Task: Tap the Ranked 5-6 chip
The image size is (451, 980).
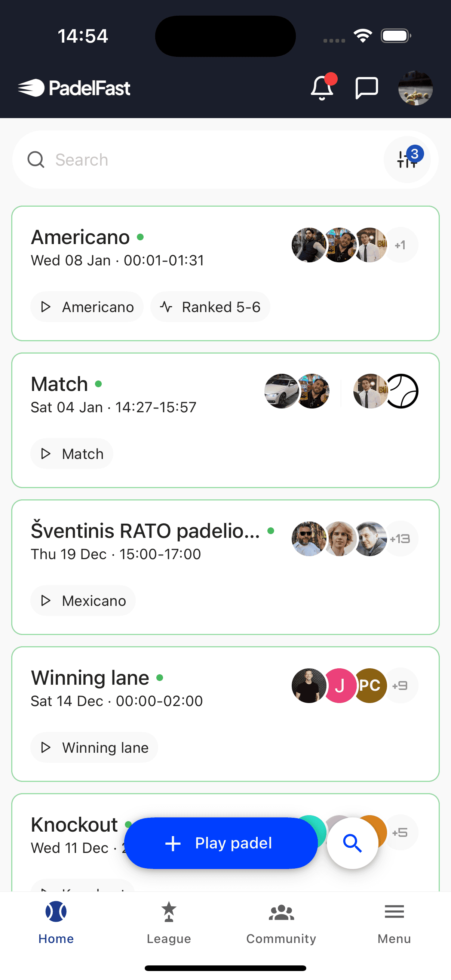Action: point(210,307)
